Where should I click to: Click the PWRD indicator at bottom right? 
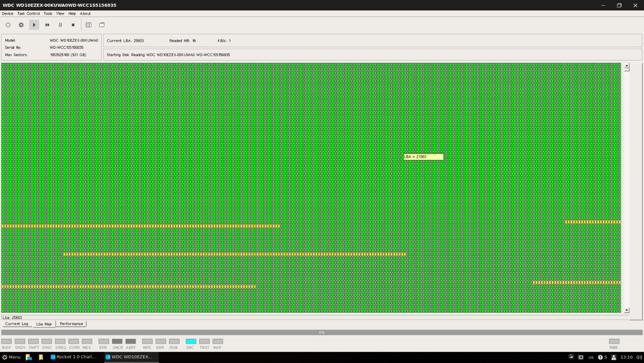614,341
